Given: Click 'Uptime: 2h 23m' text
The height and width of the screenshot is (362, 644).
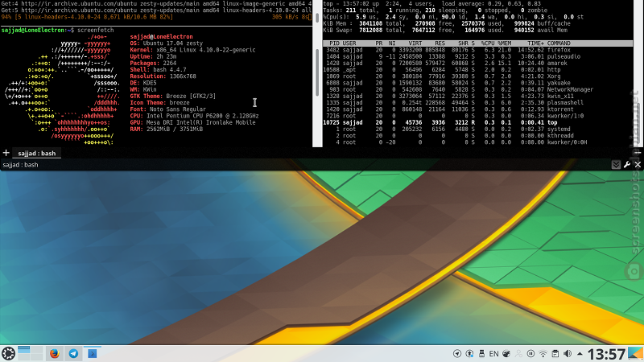Looking at the screenshot, I should (153, 56).
